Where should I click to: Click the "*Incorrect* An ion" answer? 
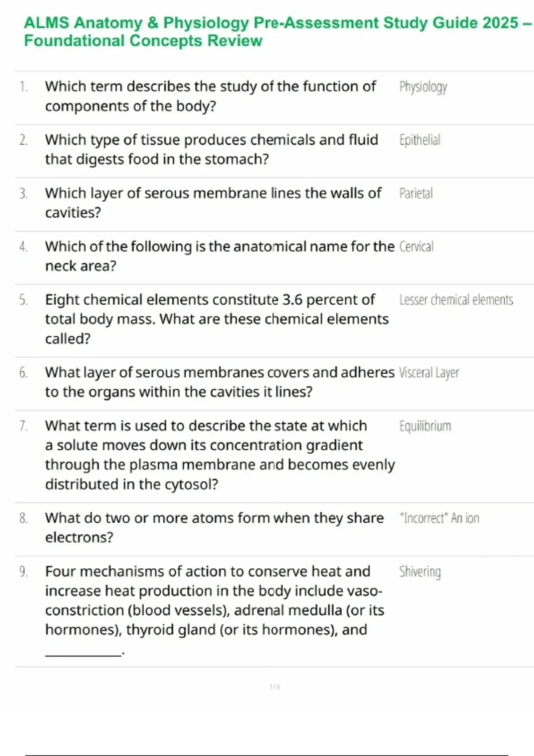(439, 518)
